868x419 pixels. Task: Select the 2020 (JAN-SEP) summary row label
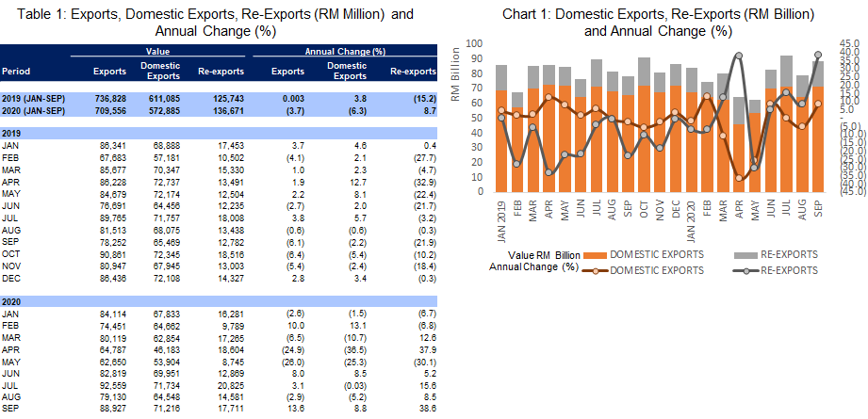(x=34, y=110)
